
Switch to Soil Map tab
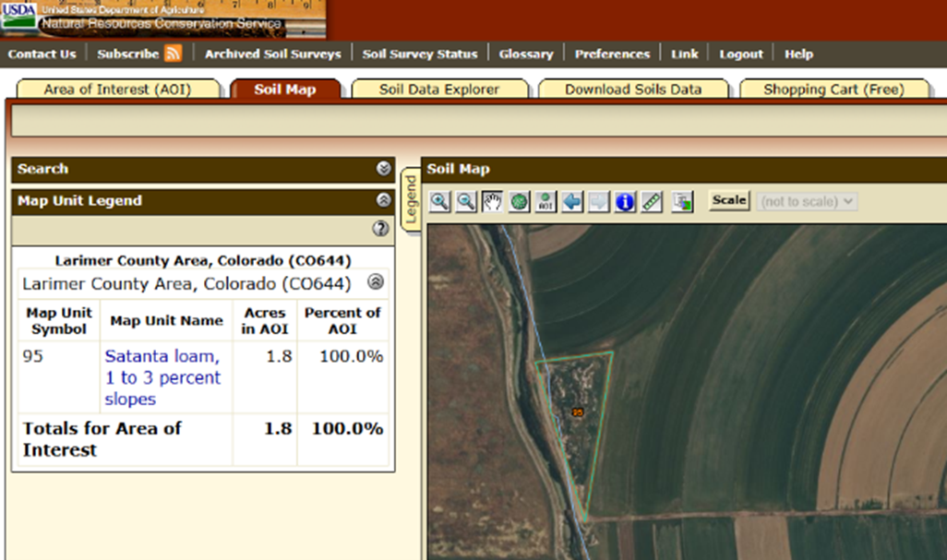[x=285, y=89]
